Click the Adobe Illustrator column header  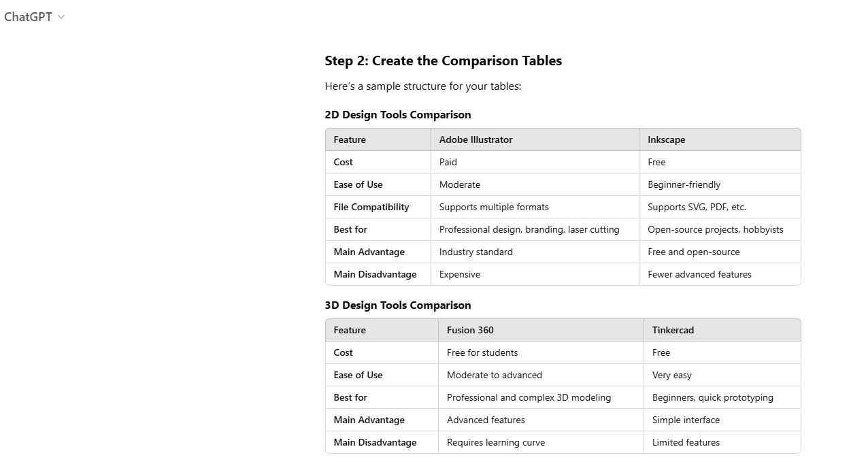point(475,139)
